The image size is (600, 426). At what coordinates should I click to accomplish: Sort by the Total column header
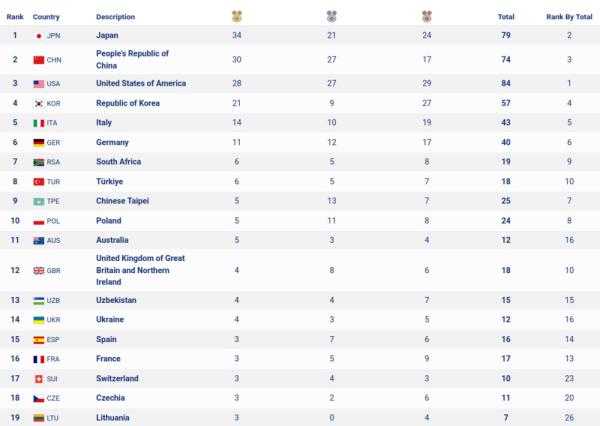(x=506, y=17)
